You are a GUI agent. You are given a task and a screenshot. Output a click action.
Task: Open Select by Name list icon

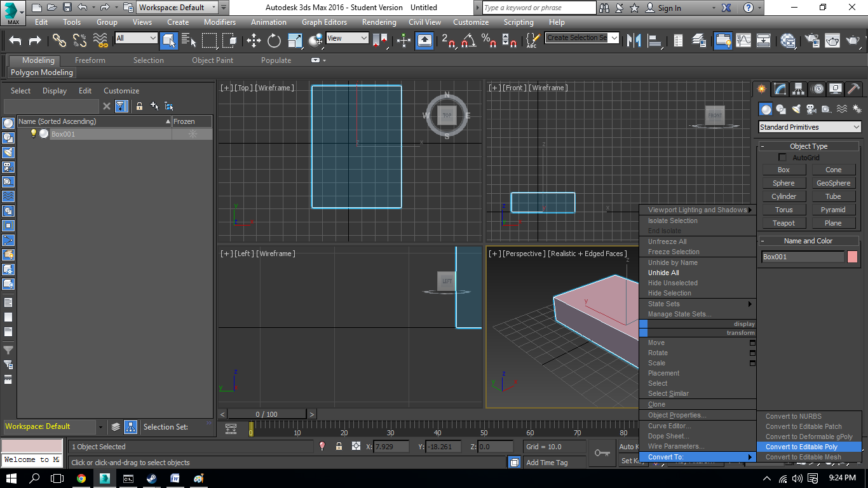[x=189, y=41]
